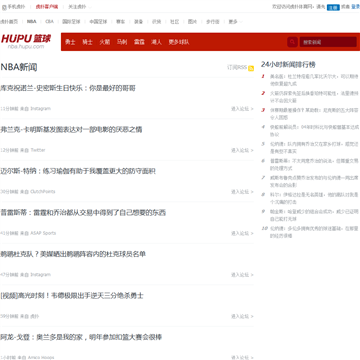360x360 pixels.
Task: Expand the 关注虎扑 dropdown
Action: click(x=80, y=7)
